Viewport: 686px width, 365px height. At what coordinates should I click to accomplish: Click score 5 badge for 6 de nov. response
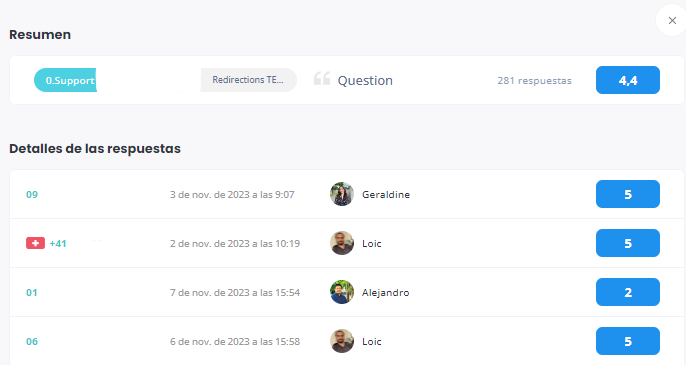coord(628,341)
